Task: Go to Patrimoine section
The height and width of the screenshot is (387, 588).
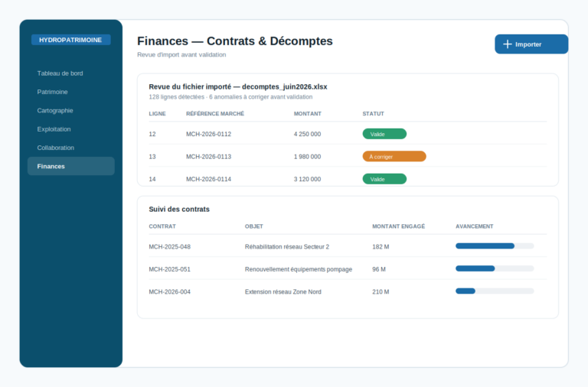Action: (x=53, y=92)
